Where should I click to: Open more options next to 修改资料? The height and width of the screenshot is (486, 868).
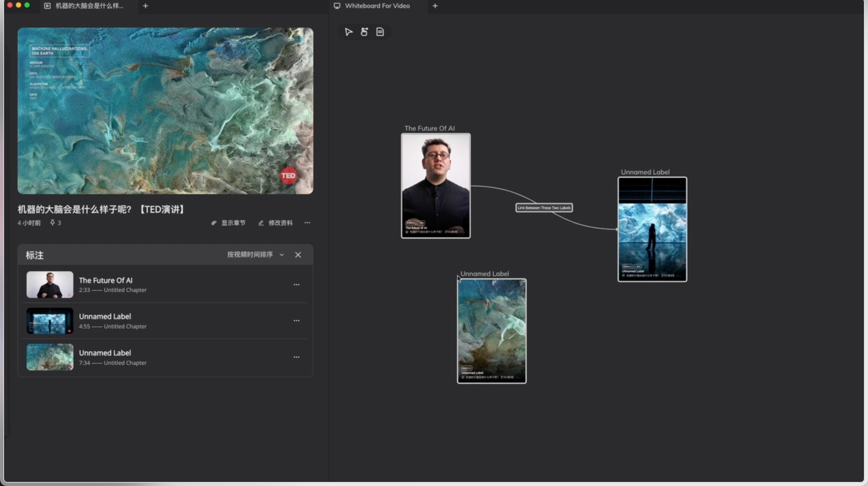click(x=307, y=222)
